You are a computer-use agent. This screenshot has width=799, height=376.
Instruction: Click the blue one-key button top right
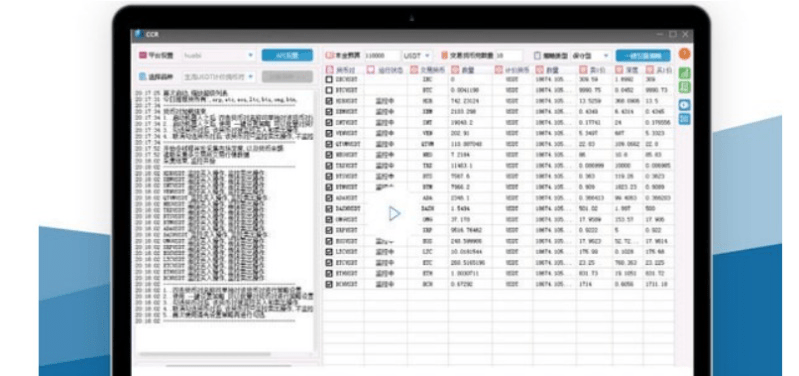click(643, 56)
